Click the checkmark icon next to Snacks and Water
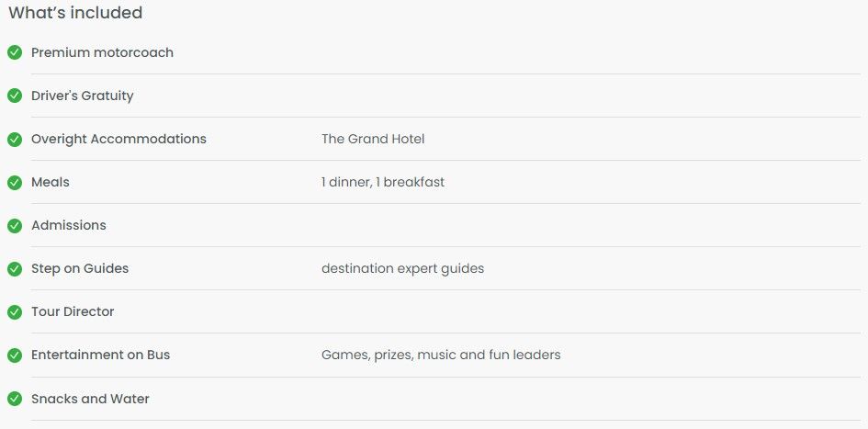The image size is (868, 429). [15, 399]
